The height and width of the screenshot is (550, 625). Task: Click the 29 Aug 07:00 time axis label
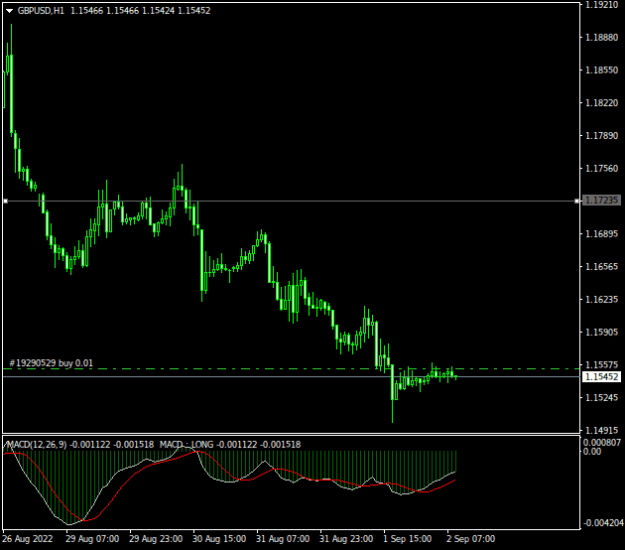(x=92, y=539)
